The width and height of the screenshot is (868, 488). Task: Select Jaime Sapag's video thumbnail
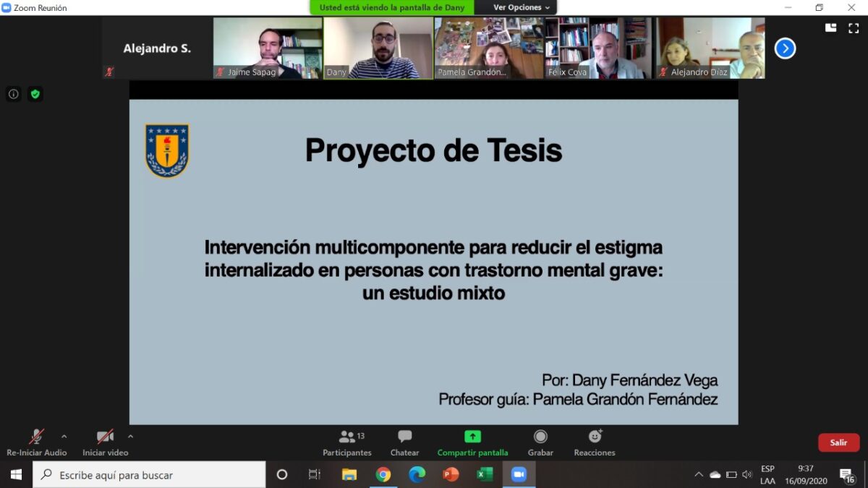coord(268,48)
